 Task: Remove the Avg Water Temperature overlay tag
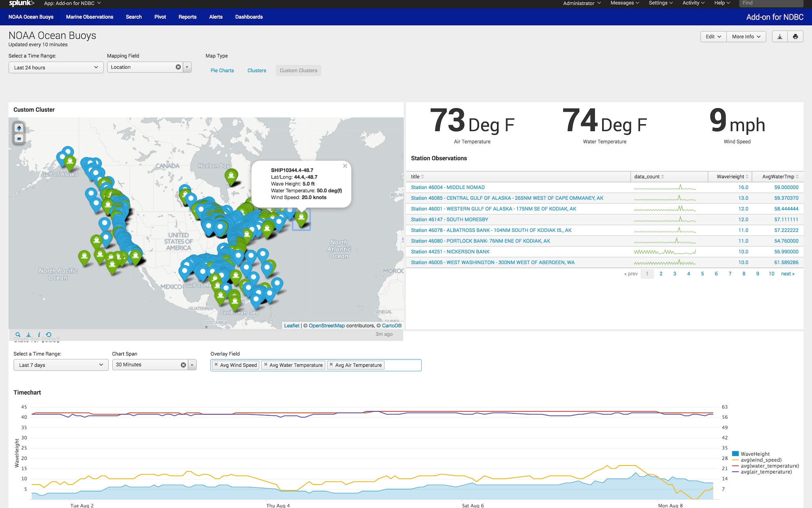pos(266,364)
